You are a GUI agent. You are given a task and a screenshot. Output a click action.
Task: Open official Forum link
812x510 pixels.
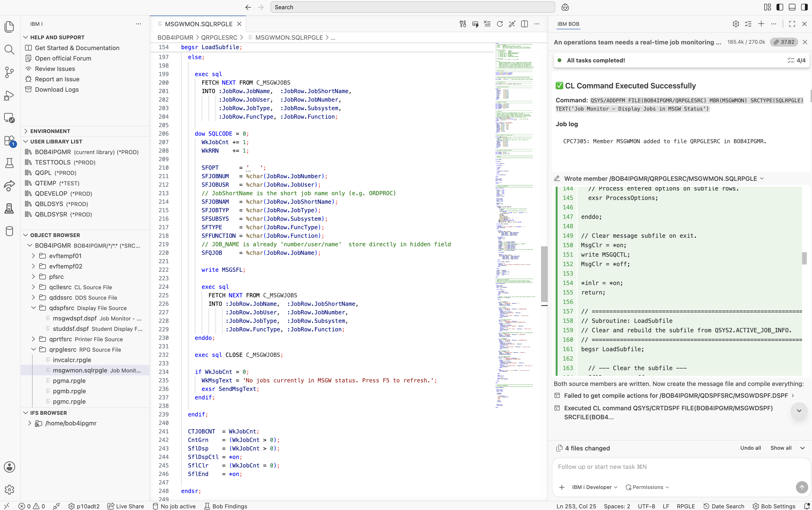[63, 58]
